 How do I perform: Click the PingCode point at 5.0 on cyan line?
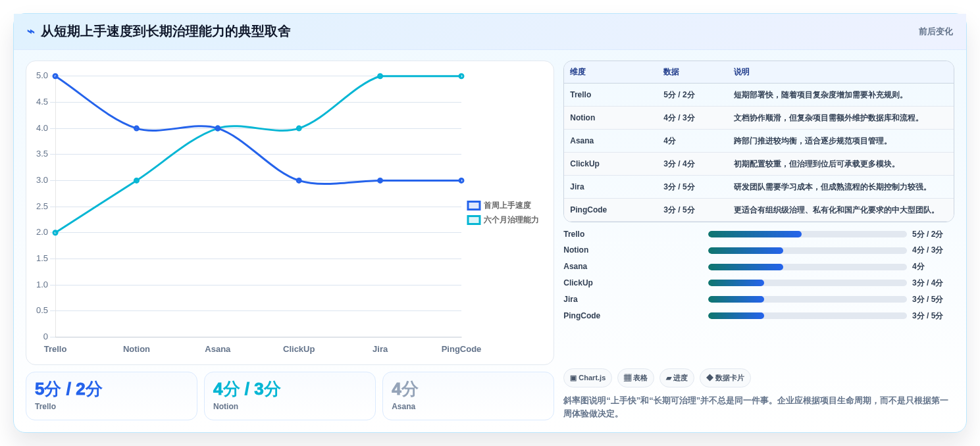[x=461, y=76]
